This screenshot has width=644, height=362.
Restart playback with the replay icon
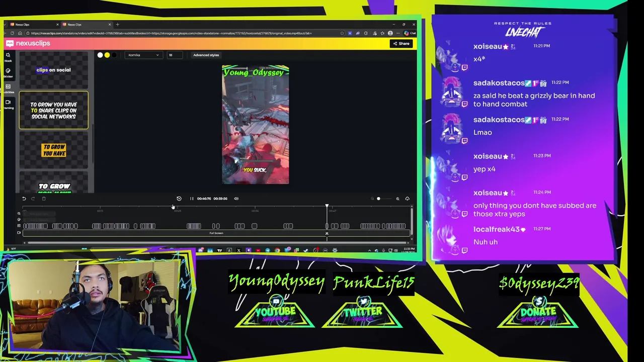pos(179,199)
